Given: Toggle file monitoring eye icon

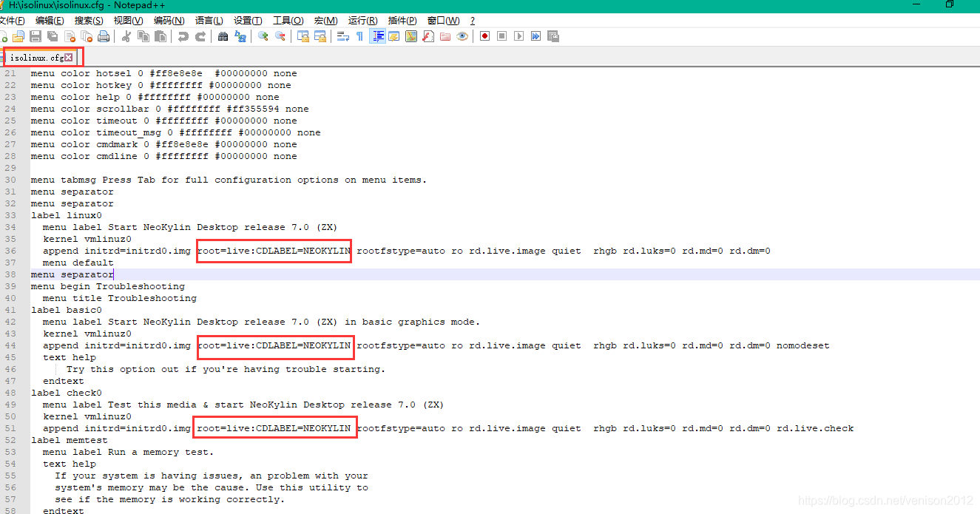Looking at the screenshot, I should 462,36.
